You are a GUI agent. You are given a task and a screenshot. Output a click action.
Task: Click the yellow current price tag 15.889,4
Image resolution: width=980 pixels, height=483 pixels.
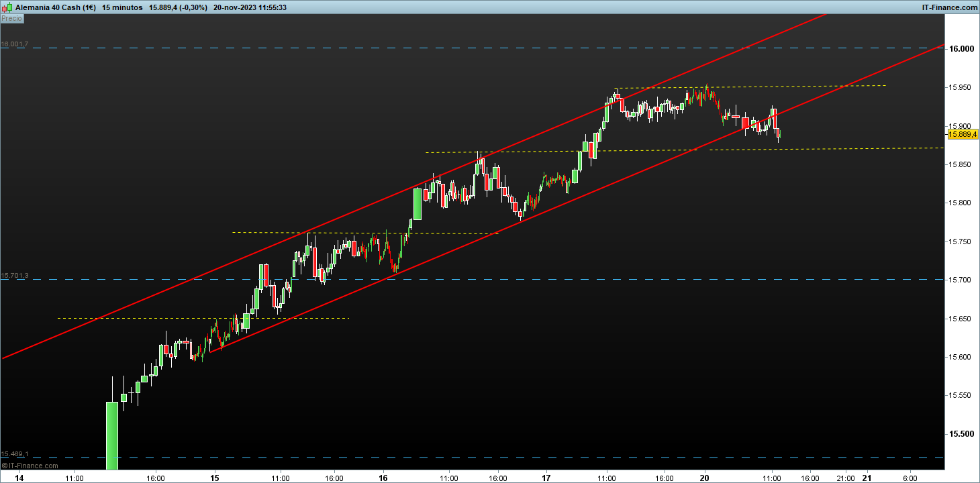click(963, 134)
